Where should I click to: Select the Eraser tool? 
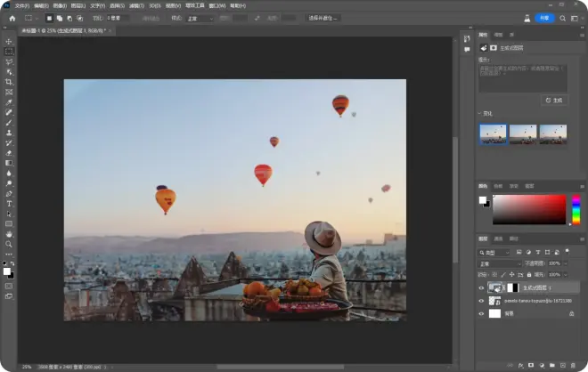[9, 153]
